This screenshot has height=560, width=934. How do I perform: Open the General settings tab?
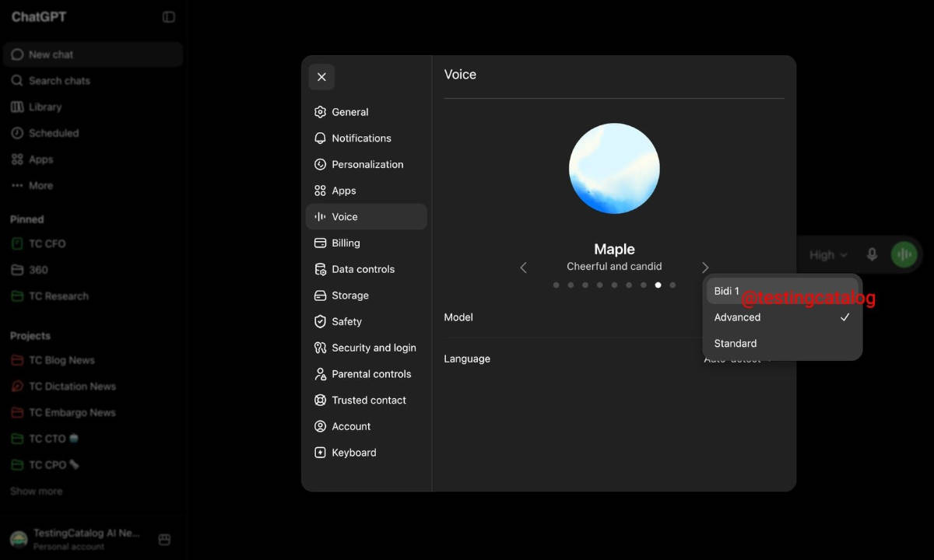367,112
